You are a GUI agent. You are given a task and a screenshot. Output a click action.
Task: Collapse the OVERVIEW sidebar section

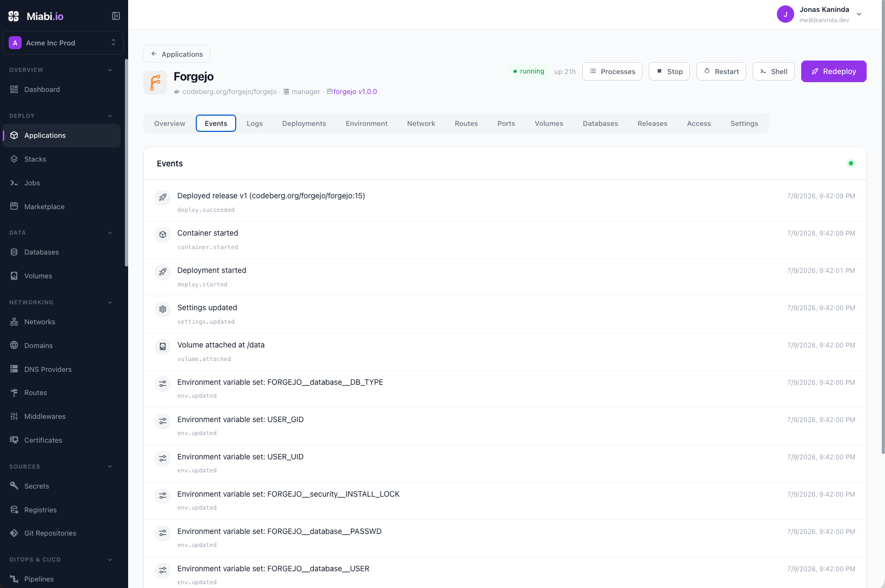(x=110, y=70)
